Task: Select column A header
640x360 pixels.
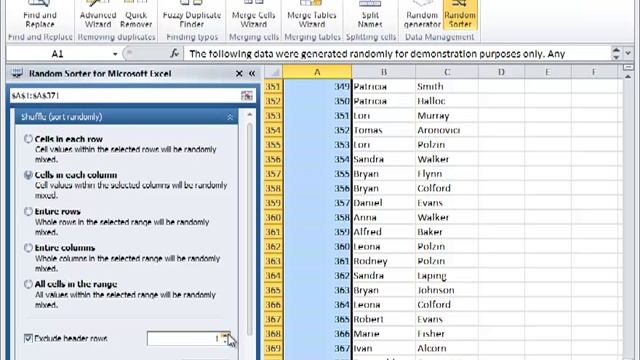Action: pos(317,72)
